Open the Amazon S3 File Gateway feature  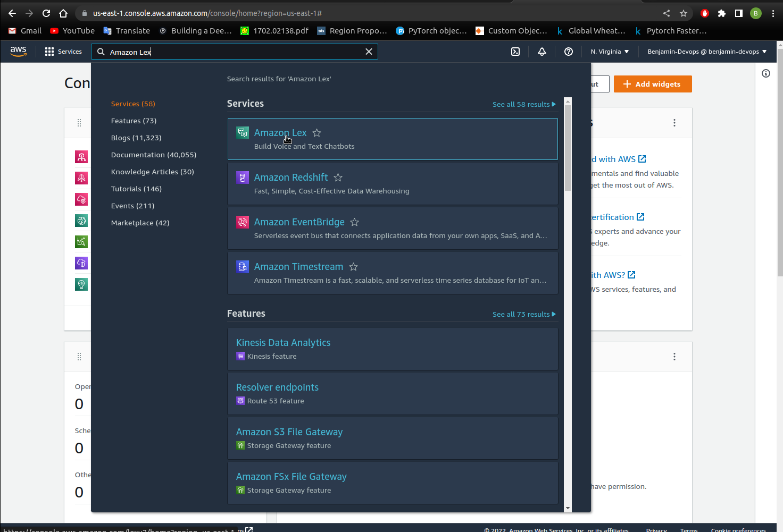(289, 432)
